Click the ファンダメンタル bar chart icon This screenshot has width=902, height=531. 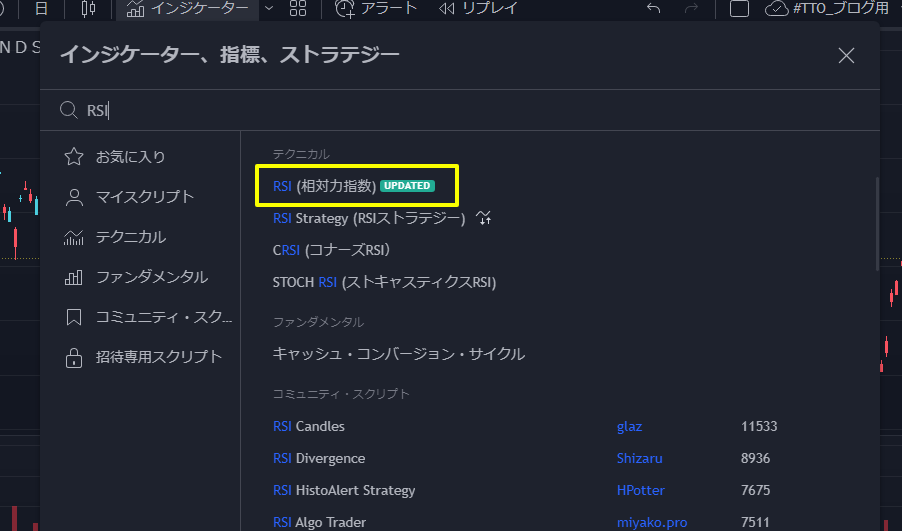[x=74, y=278]
